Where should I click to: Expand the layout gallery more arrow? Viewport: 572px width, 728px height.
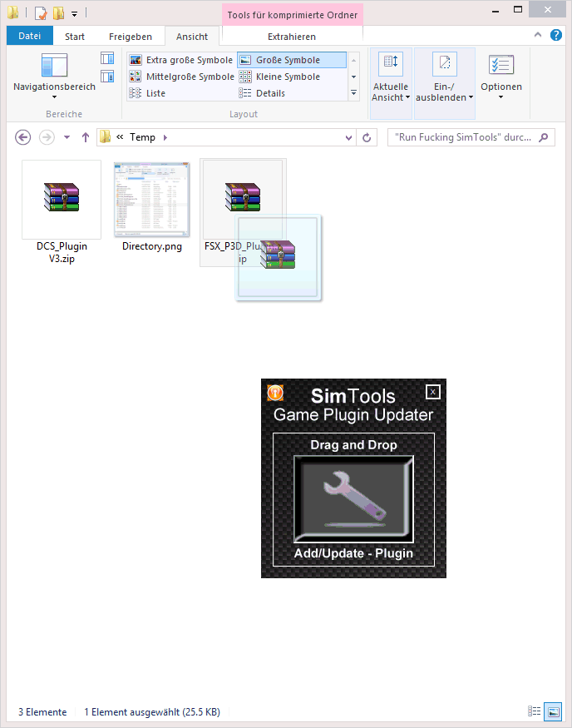coord(353,93)
